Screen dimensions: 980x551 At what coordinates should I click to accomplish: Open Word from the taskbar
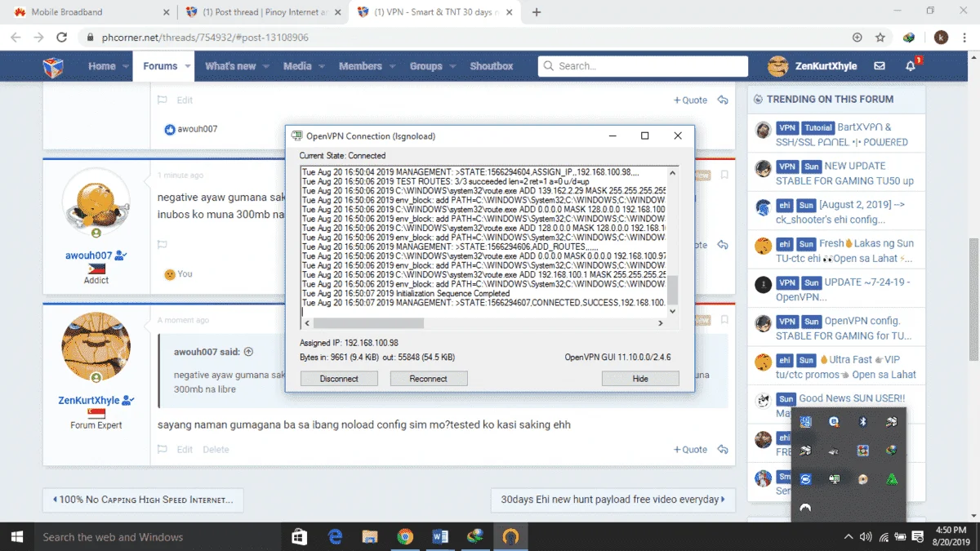[440, 537]
